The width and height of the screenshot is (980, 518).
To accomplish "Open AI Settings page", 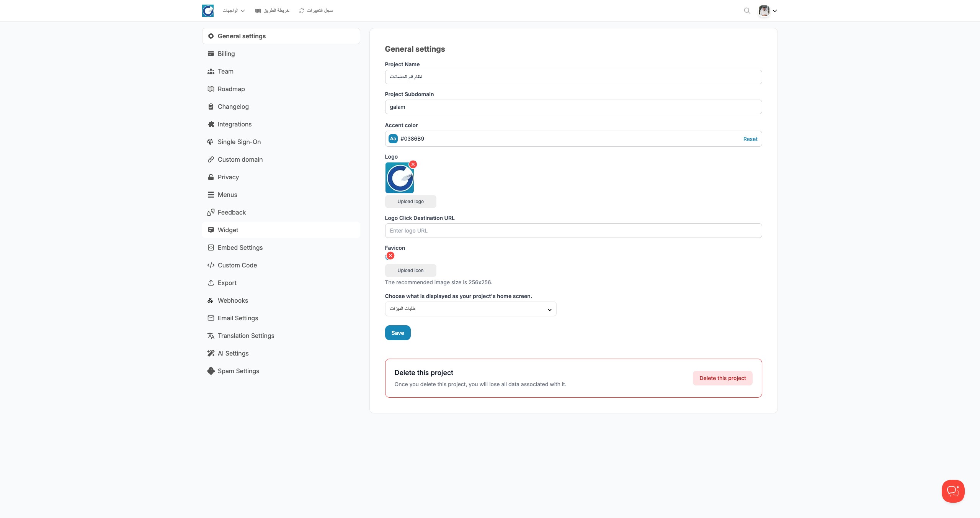I will coord(233,353).
